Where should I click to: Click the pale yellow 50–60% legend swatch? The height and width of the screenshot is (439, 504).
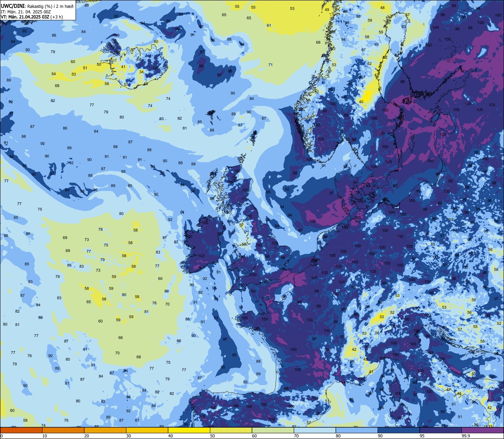[x=231, y=430]
